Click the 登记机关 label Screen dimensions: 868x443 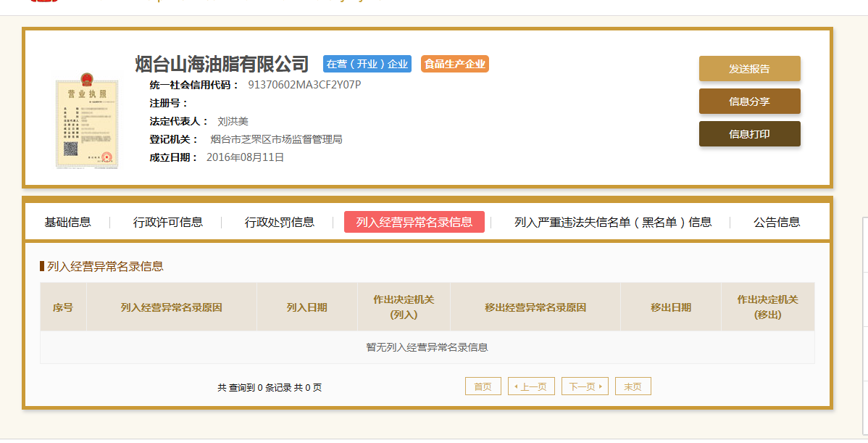click(174, 139)
